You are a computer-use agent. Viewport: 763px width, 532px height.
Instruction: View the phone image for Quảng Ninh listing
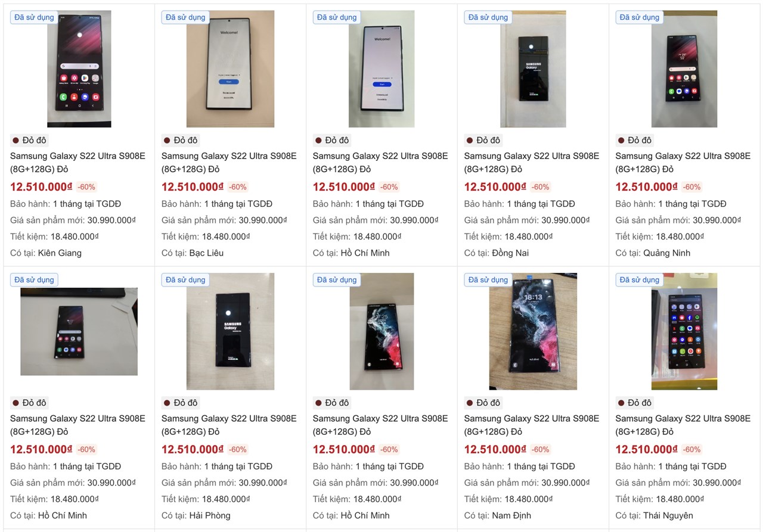pyautogui.click(x=684, y=69)
